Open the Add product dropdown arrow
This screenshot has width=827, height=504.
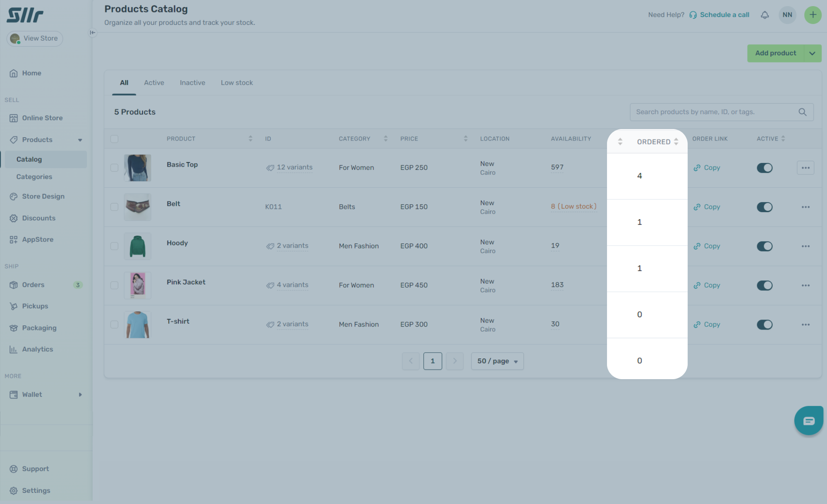(812, 53)
